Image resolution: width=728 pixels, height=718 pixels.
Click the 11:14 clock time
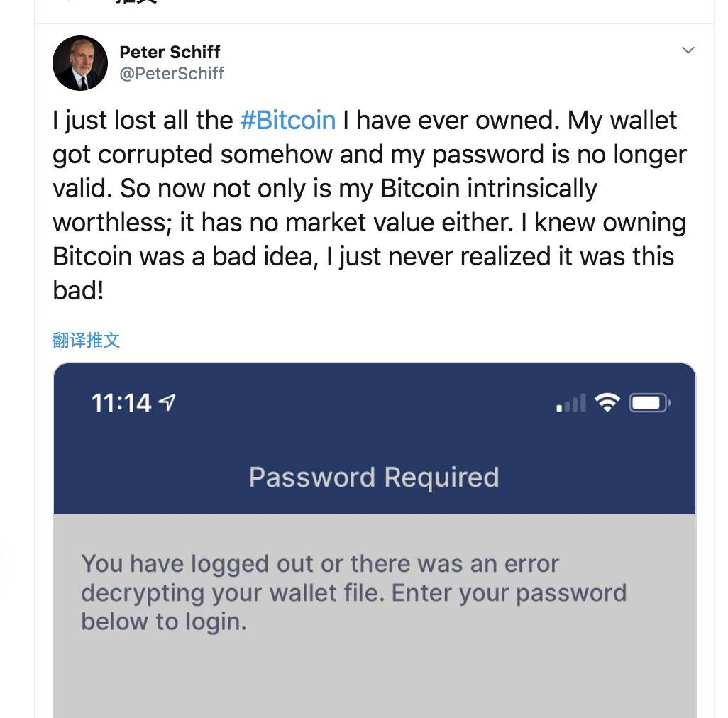pyautogui.click(x=121, y=403)
